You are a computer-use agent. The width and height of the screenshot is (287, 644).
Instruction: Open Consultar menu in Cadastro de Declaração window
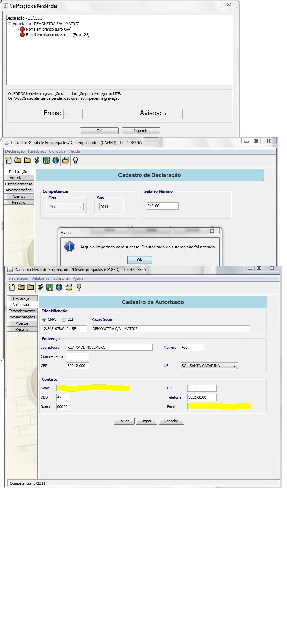click(58, 151)
